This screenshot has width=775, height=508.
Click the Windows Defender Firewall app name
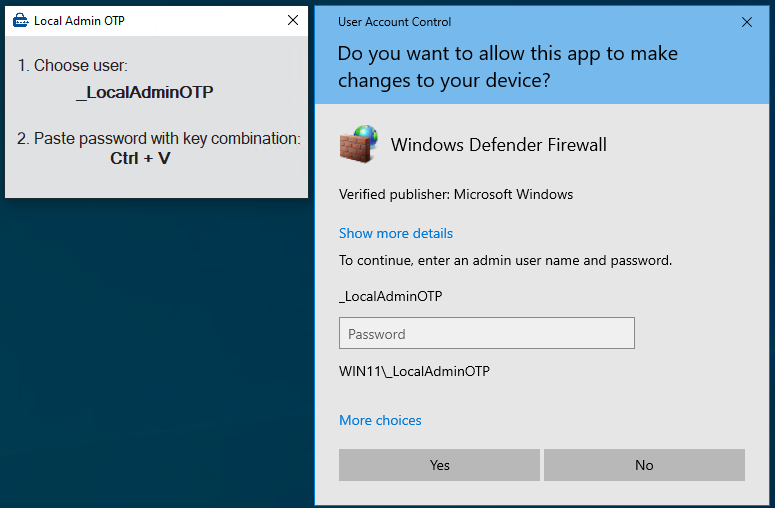pos(499,145)
